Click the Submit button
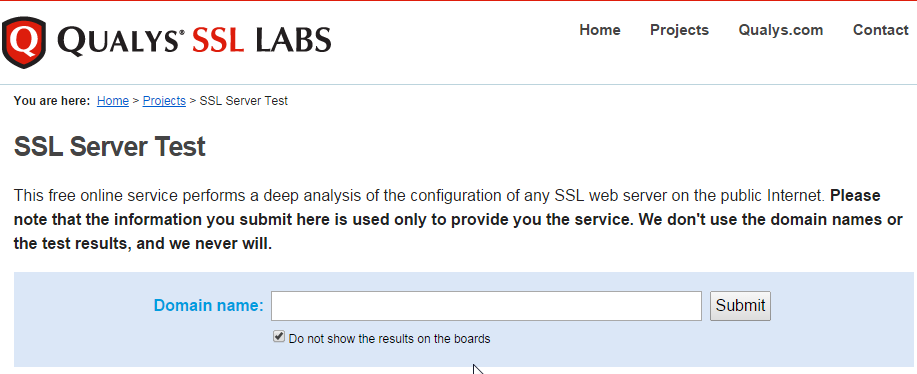This screenshot has height=374, width=917. 740,306
